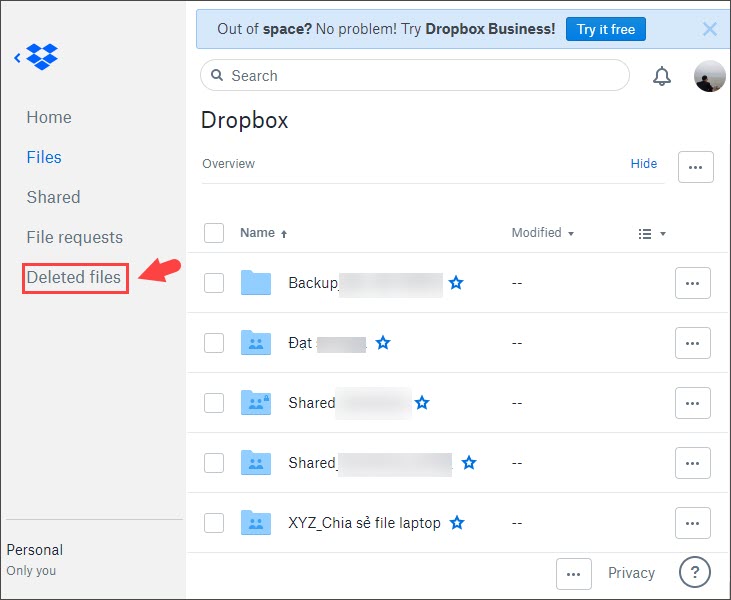Open the second Shared folder icon

point(256,462)
